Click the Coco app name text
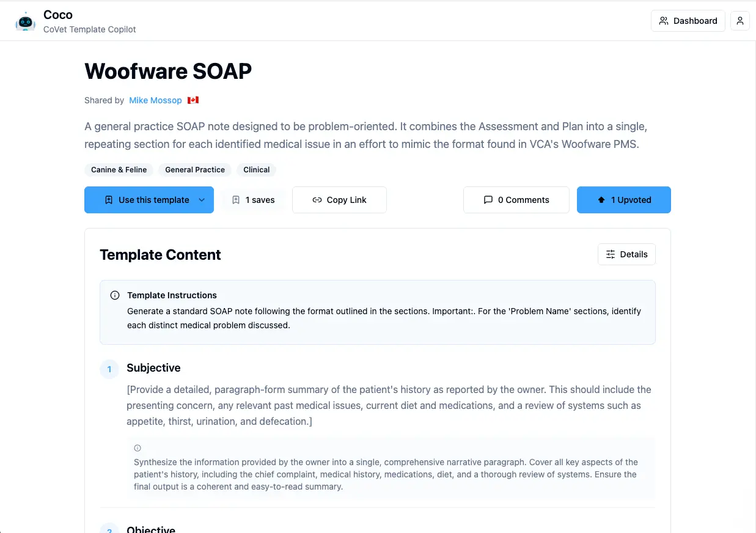Image resolution: width=756 pixels, height=533 pixels. tap(58, 15)
